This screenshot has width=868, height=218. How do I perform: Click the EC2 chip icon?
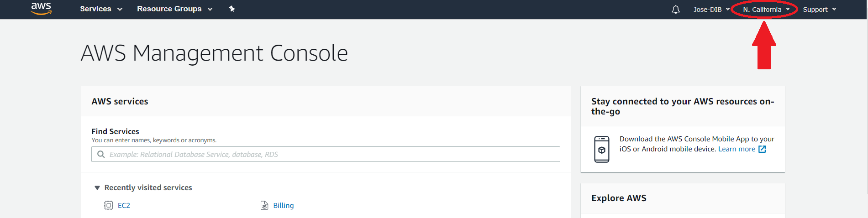109,205
